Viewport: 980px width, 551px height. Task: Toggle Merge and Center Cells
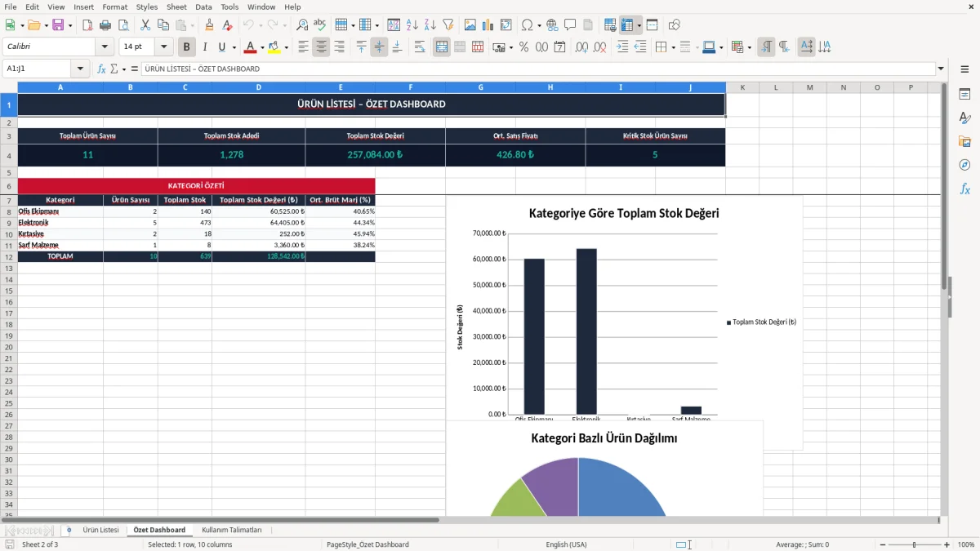coord(442,47)
